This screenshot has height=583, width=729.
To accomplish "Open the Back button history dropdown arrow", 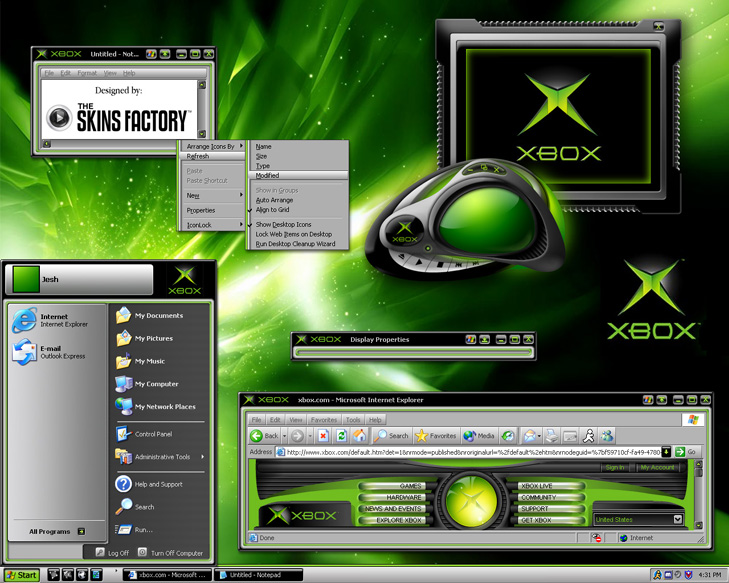I will click(284, 436).
